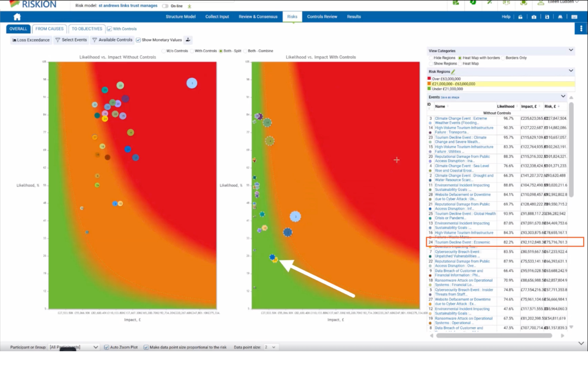Screen dimensions: 588x369
Task: Click the Loss Exceedance button
Action: coord(31,40)
